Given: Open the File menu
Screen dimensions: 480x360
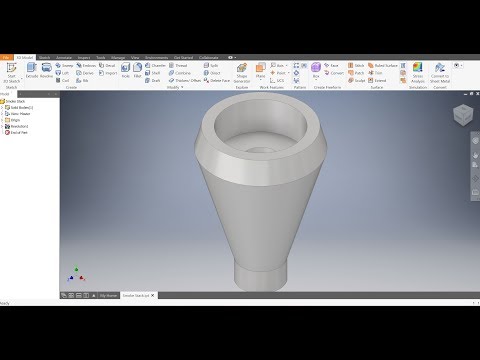Looking at the screenshot, I should click(6, 57).
